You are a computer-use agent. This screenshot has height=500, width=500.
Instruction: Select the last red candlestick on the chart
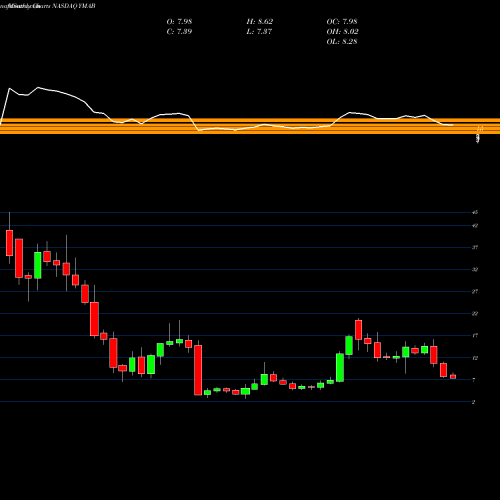coord(453,376)
